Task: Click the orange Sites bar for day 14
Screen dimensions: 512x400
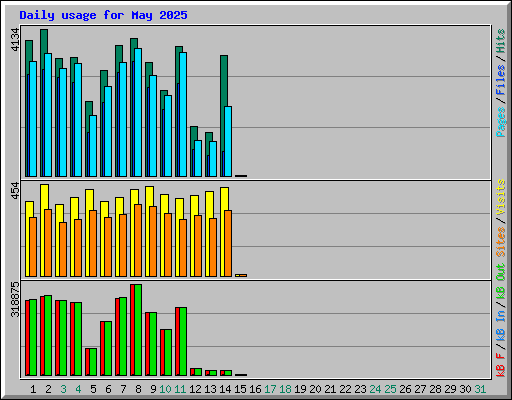Action: [228, 243]
